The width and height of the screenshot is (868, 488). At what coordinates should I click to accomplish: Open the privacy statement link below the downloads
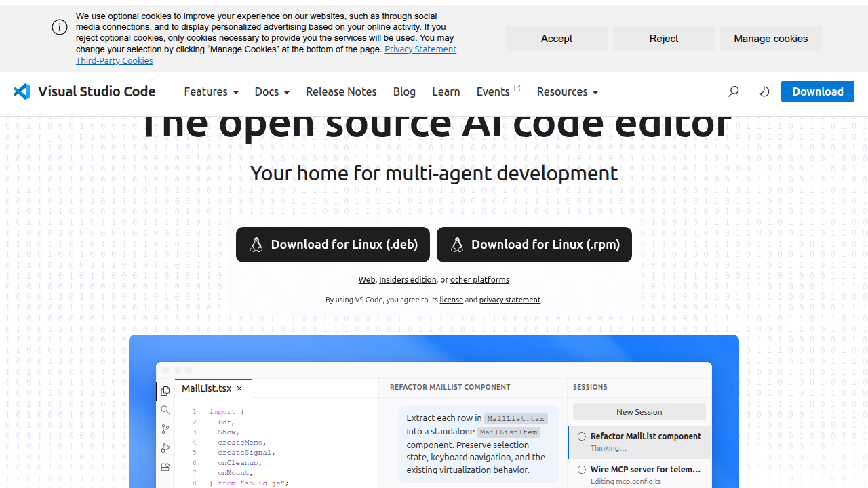pos(510,300)
